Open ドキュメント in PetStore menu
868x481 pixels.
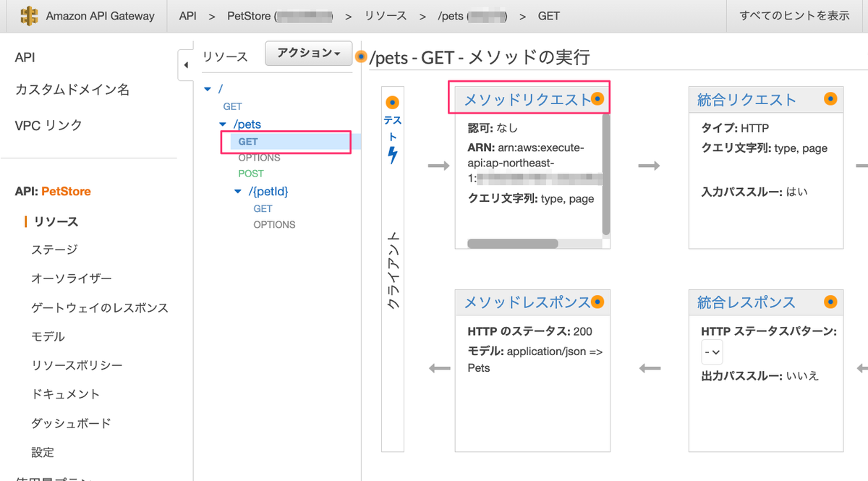pos(65,394)
